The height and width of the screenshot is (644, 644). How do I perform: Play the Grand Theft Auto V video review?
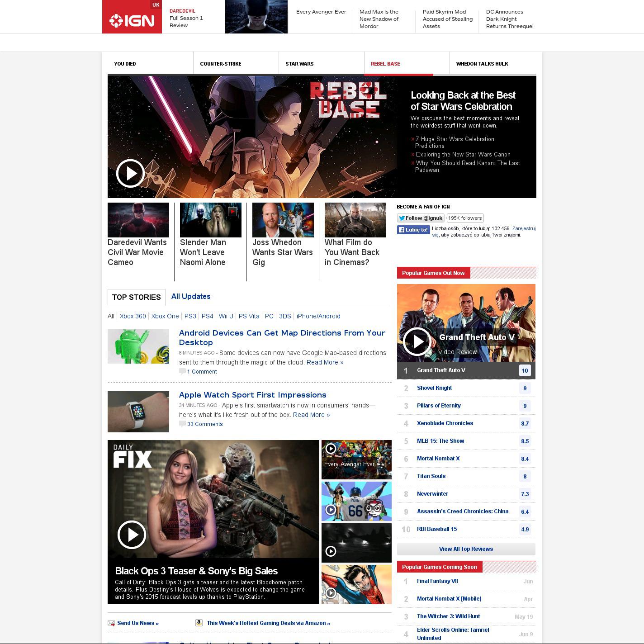pos(417,341)
